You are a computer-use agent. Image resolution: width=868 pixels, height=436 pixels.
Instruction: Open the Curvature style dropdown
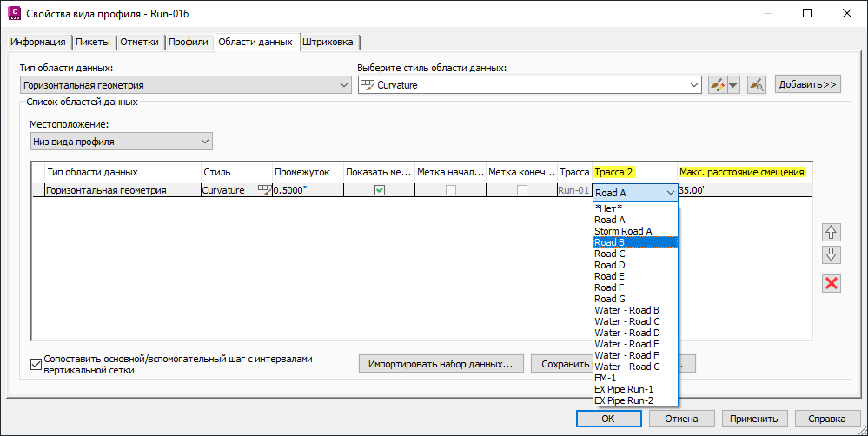[530, 85]
